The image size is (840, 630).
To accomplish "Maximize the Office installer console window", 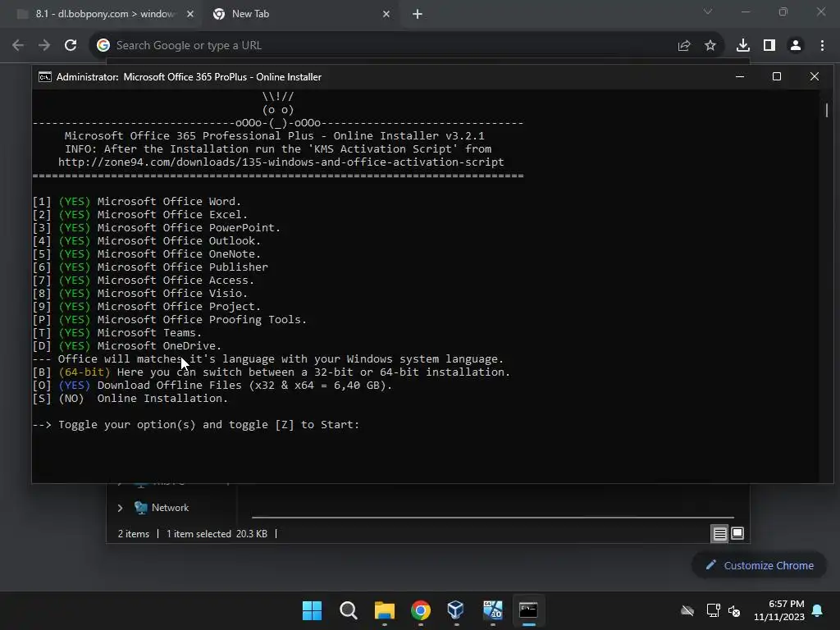I will (x=777, y=76).
